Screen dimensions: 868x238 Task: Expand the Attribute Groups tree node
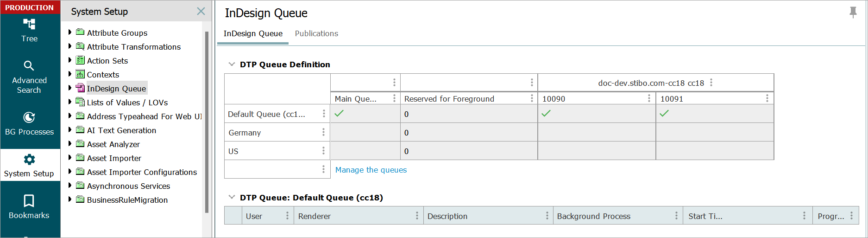pos(70,32)
